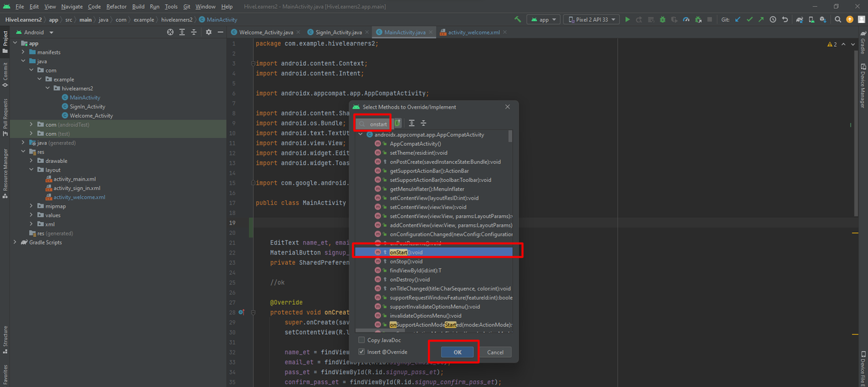Image resolution: width=868 pixels, height=387 pixels.
Task: Select onStart():void method in list
Action: pyautogui.click(x=433, y=252)
